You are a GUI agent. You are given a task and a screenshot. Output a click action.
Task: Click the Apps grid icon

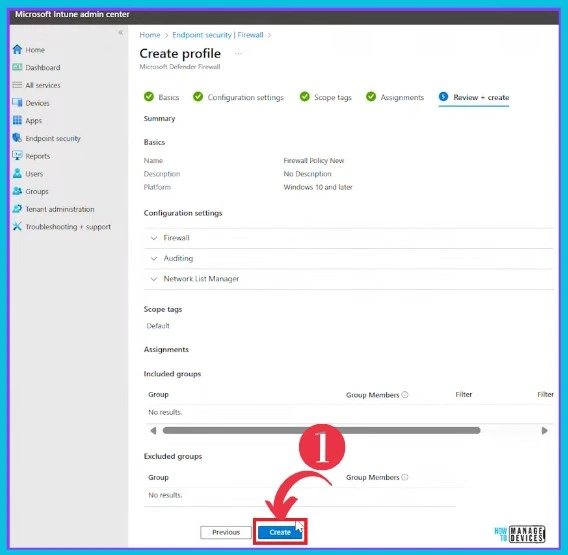pos(17,120)
